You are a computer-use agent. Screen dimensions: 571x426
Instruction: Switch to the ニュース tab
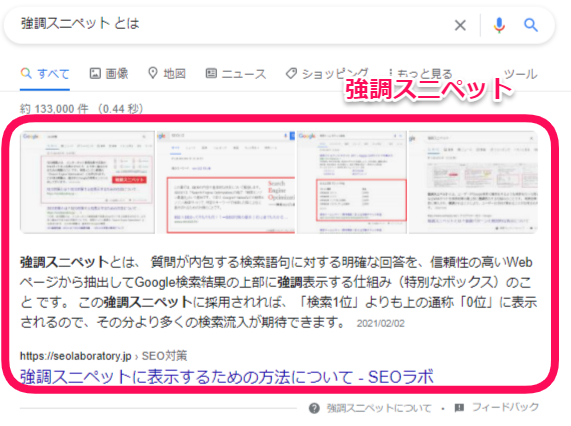236,74
